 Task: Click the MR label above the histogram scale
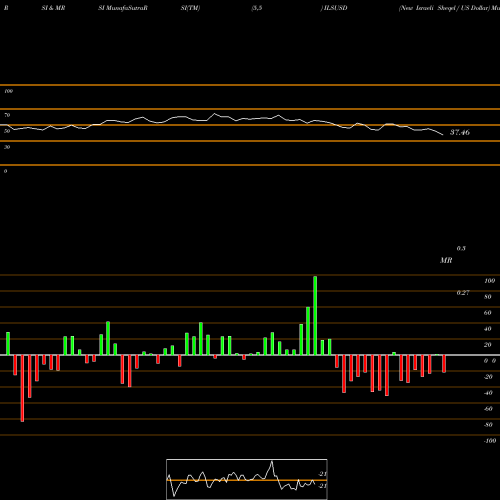[x=446, y=260]
